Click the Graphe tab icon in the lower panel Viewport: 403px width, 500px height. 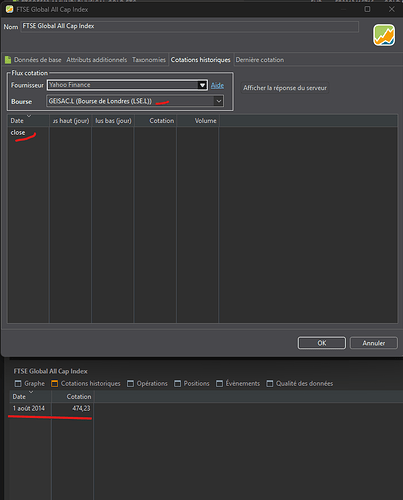[x=18, y=384]
